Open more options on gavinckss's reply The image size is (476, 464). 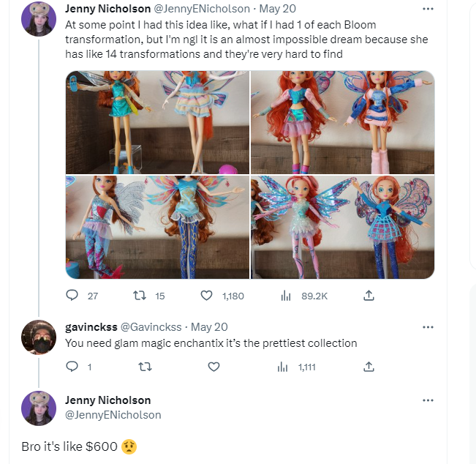tap(428, 327)
